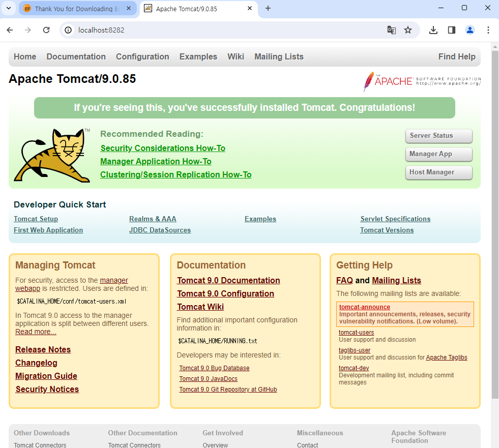Click the browser forward arrow

coord(28,30)
